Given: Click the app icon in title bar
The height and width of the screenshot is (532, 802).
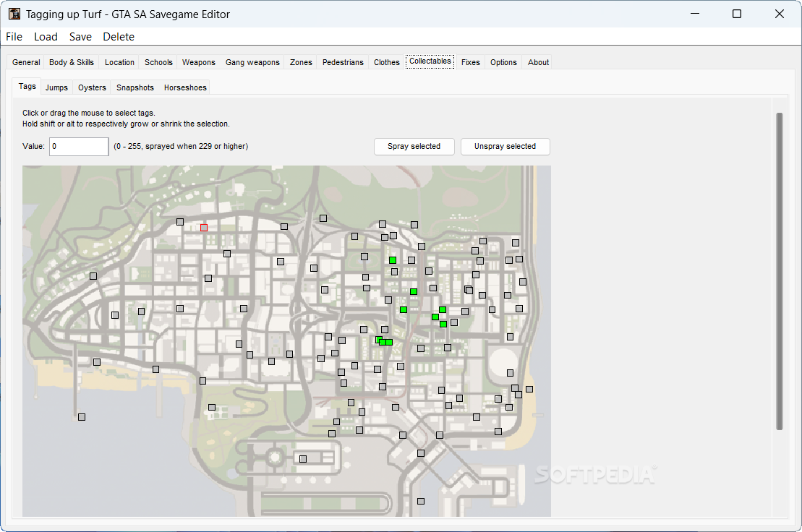Looking at the screenshot, I should point(14,14).
